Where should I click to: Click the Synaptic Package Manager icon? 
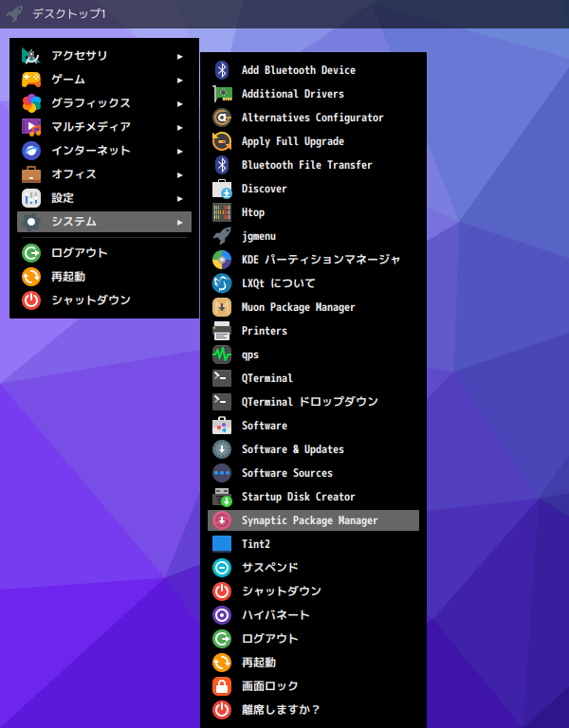[222, 520]
